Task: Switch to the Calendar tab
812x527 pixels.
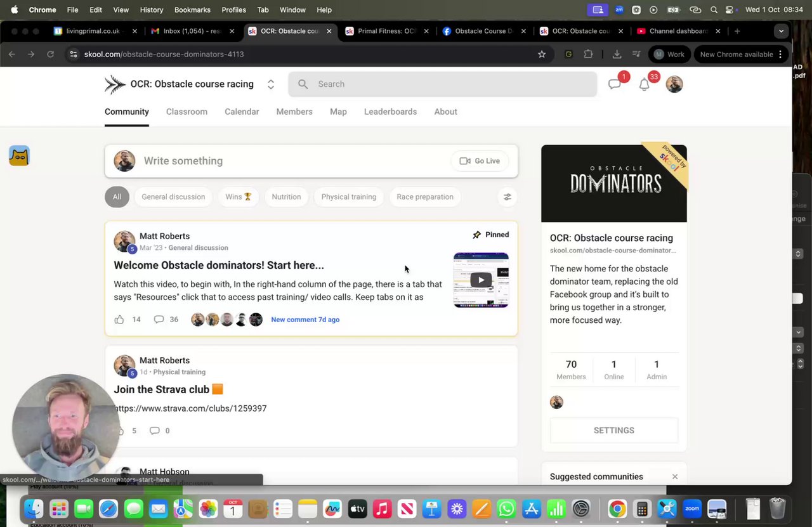Action: (242, 112)
